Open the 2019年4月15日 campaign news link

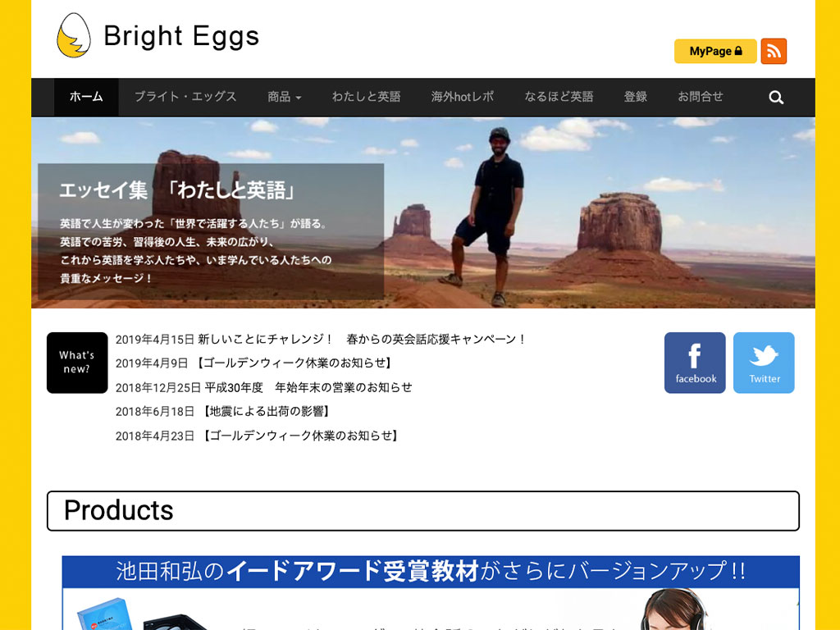(321, 339)
